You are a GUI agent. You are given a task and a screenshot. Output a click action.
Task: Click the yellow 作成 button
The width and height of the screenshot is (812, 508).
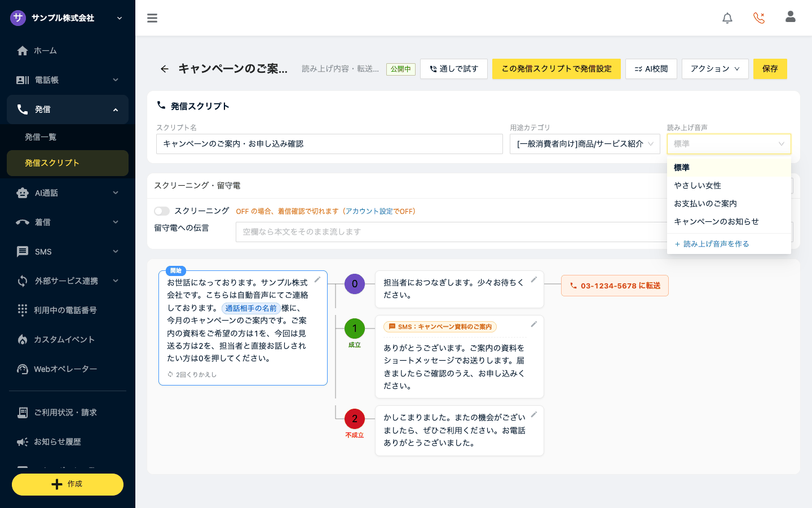68,484
